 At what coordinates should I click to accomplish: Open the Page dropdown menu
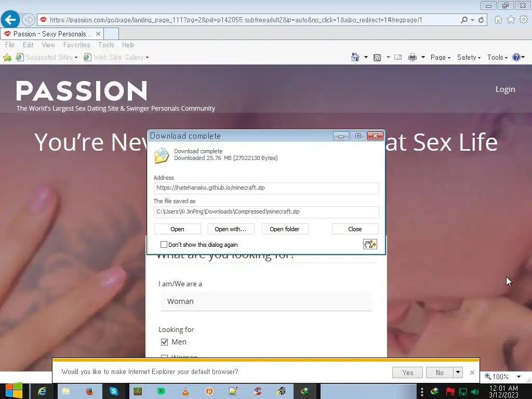(x=441, y=57)
